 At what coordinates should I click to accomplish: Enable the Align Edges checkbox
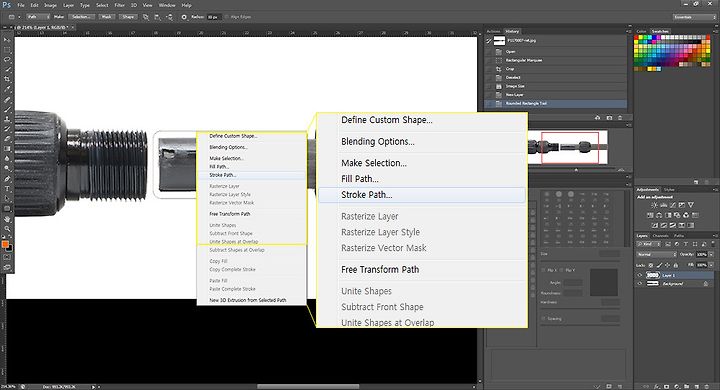(x=226, y=17)
